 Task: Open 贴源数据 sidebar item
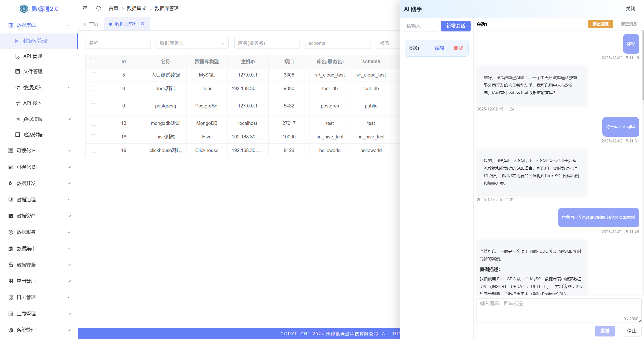[x=33, y=135]
